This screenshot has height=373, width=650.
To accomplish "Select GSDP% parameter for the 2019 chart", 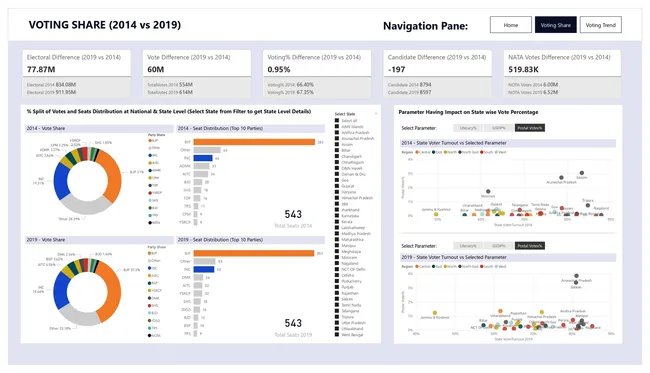I will 499,246.
